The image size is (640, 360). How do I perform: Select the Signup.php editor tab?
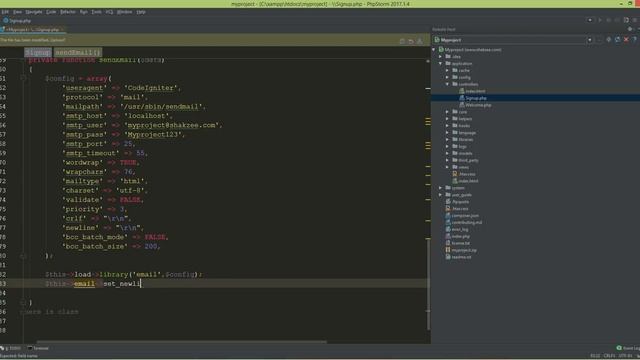click(33, 30)
